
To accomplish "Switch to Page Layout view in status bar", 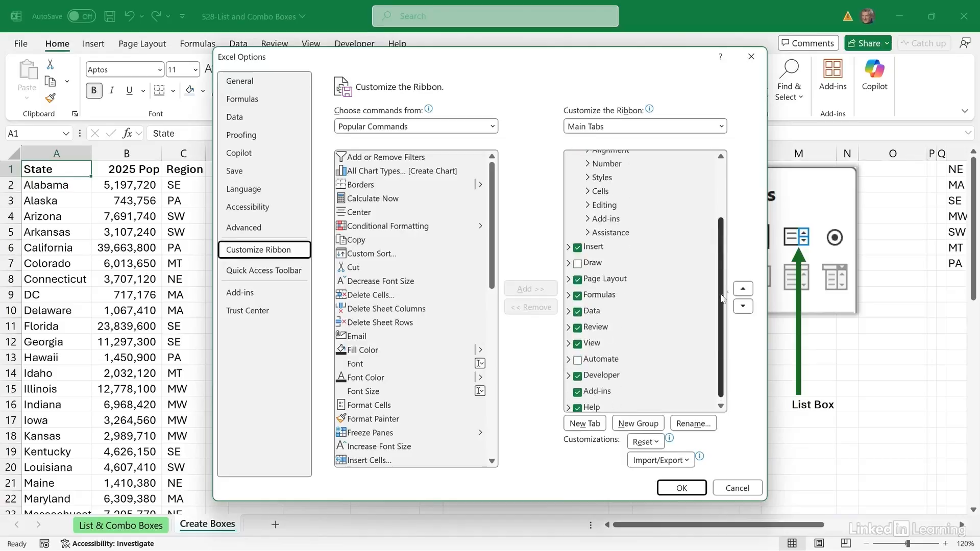I will click(x=819, y=543).
